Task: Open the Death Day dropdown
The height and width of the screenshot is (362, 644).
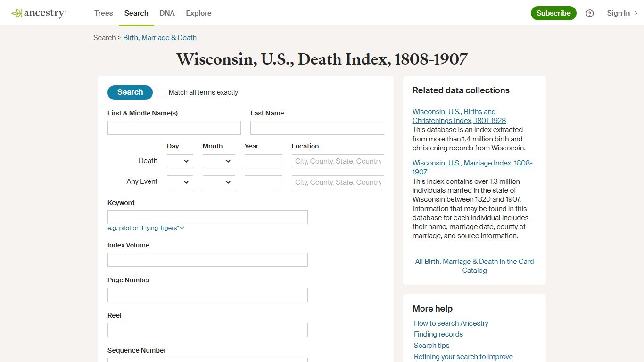Action: pos(180,161)
